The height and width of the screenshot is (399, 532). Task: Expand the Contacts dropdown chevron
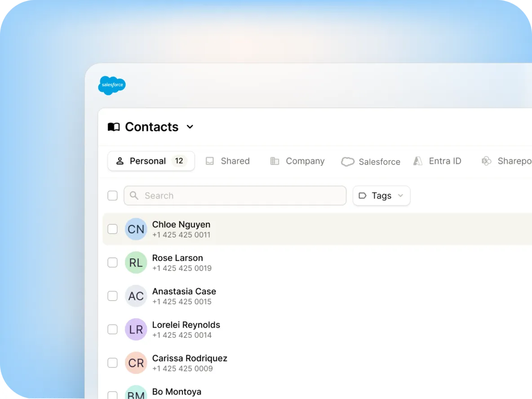[190, 127]
